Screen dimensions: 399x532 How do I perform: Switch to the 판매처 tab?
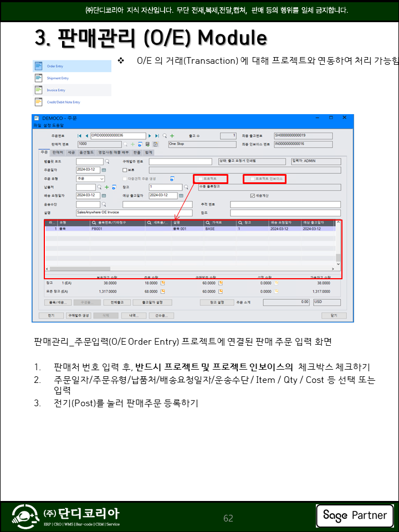(x=58, y=153)
